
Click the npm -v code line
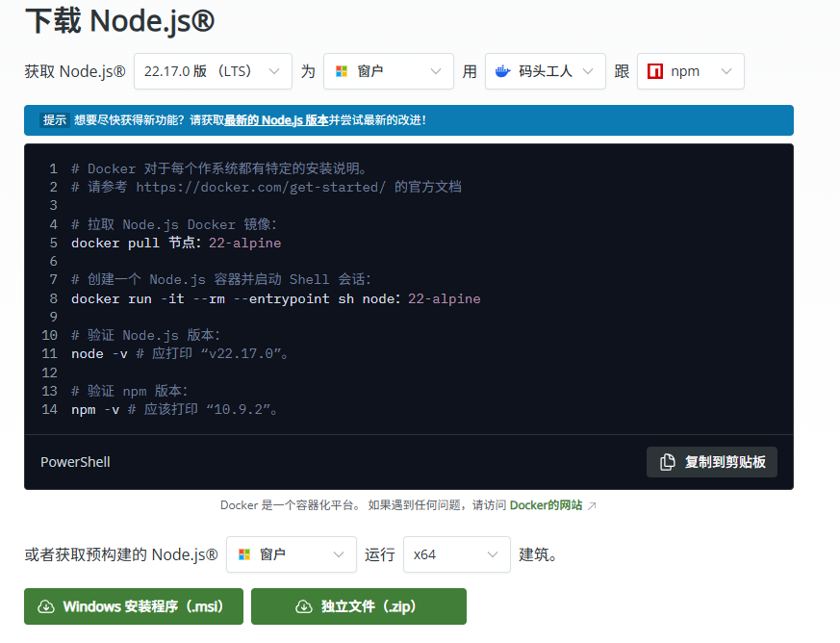pyautogui.click(x=175, y=409)
